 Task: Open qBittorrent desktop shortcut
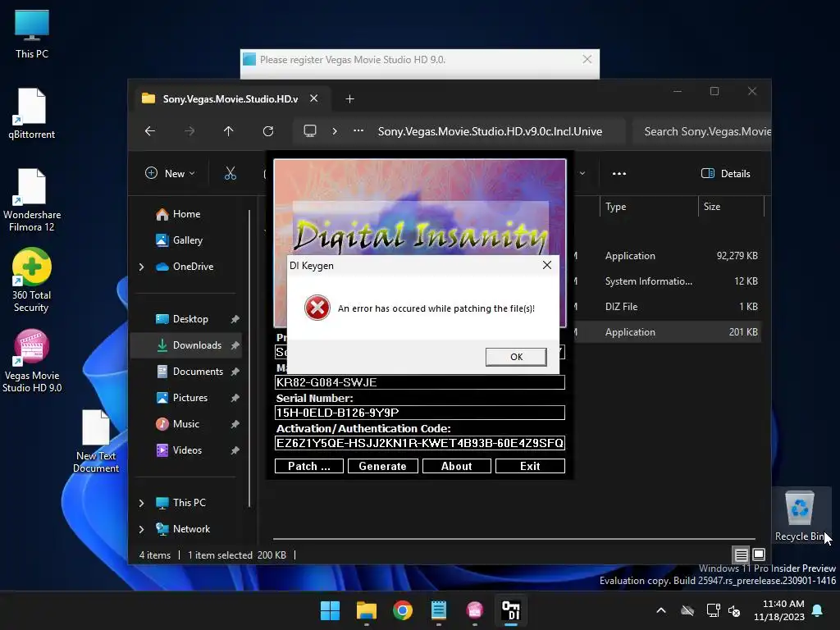(32, 113)
